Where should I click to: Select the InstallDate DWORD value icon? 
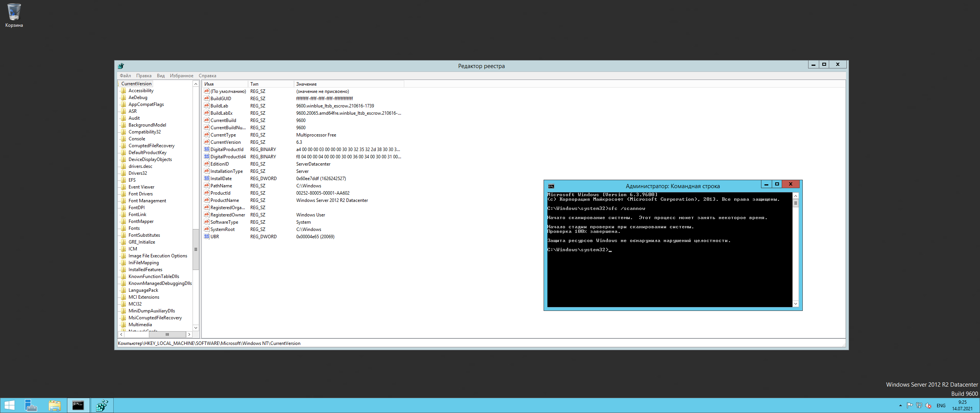click(x=207, y=178)
